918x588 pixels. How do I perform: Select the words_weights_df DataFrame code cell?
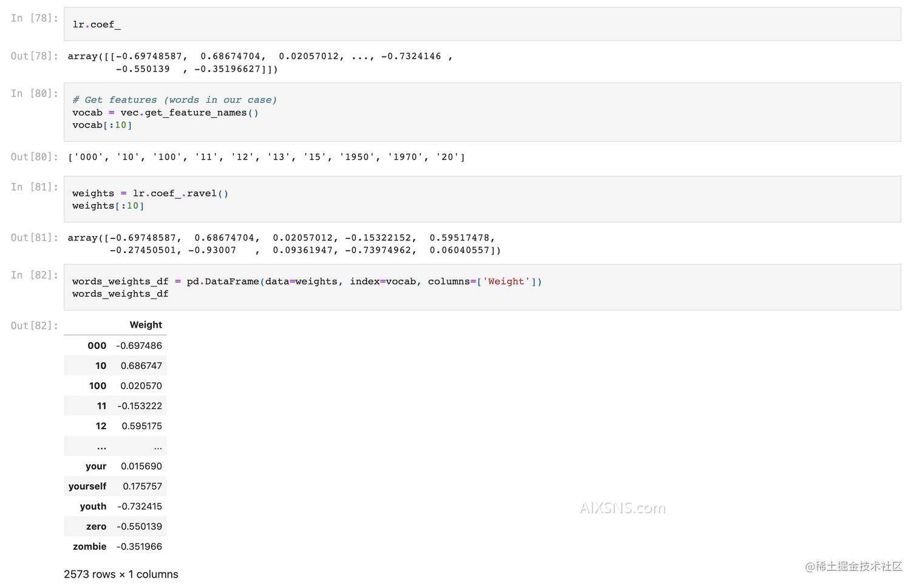point(481,287)
